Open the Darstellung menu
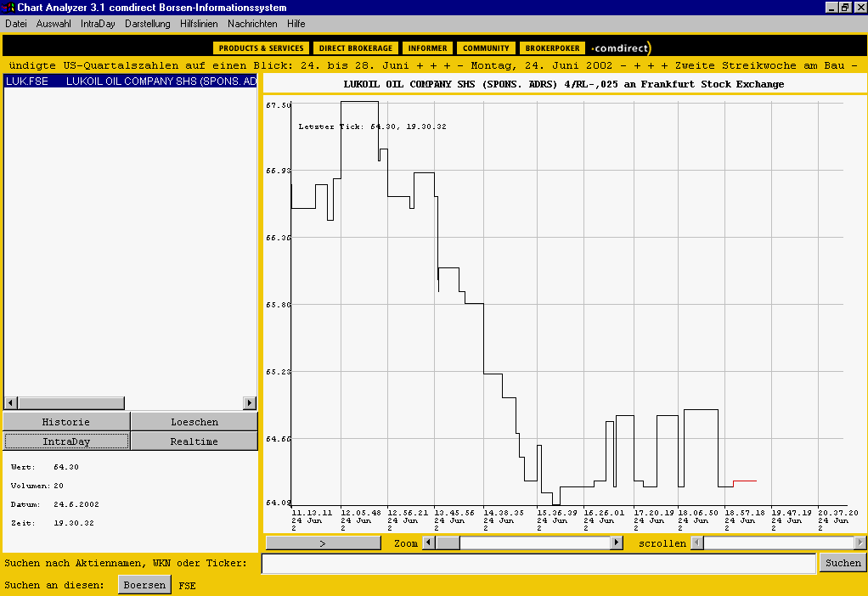 click(x=148, y=24)
